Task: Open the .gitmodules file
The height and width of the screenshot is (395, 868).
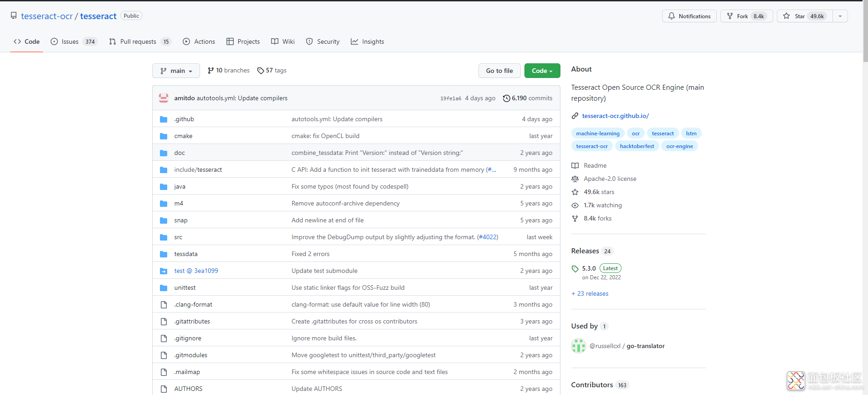Action: (x=190, y=355)
